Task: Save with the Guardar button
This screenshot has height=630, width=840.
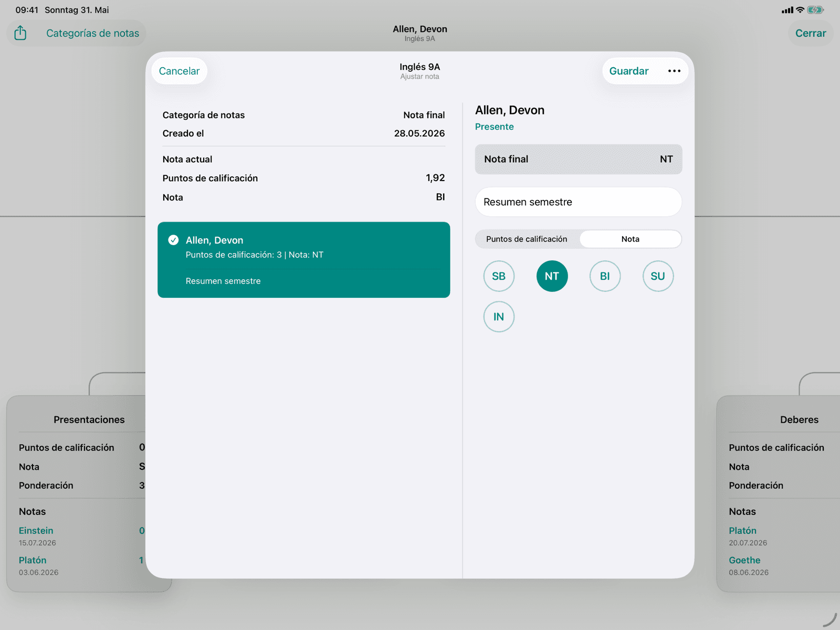Action: coord(629,71)
